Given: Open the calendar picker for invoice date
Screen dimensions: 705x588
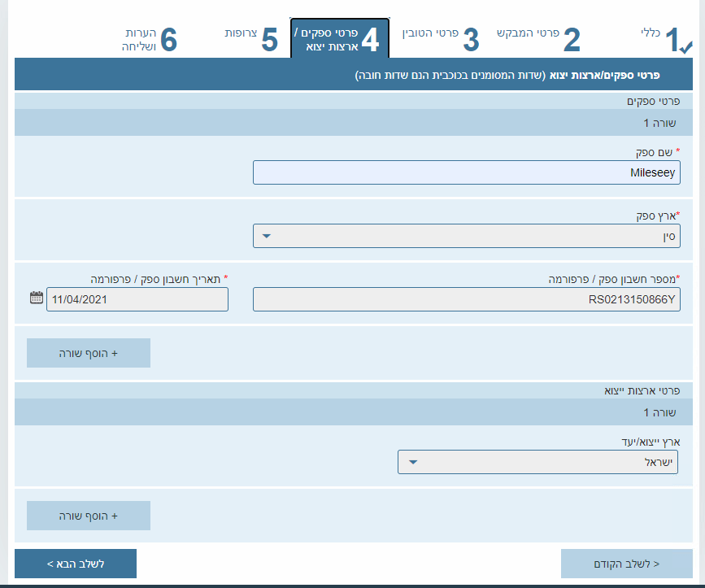Looking at the screenshot, I should [36, 298].
